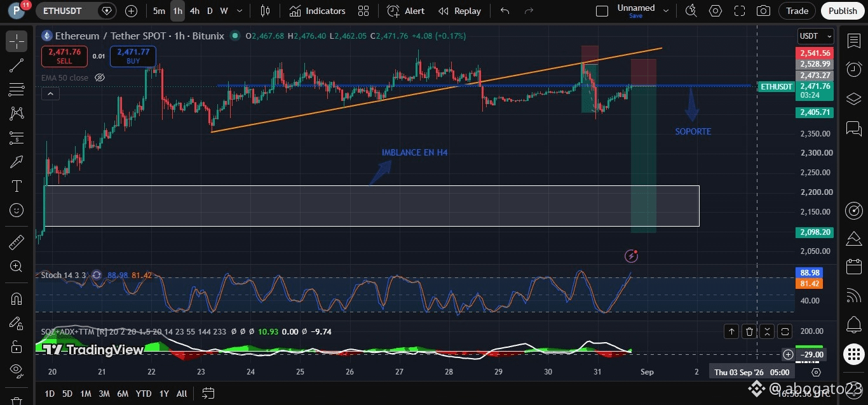Choose candlestick chart type
The height and width of the screenshot is (405, 868).
[265, 11]
